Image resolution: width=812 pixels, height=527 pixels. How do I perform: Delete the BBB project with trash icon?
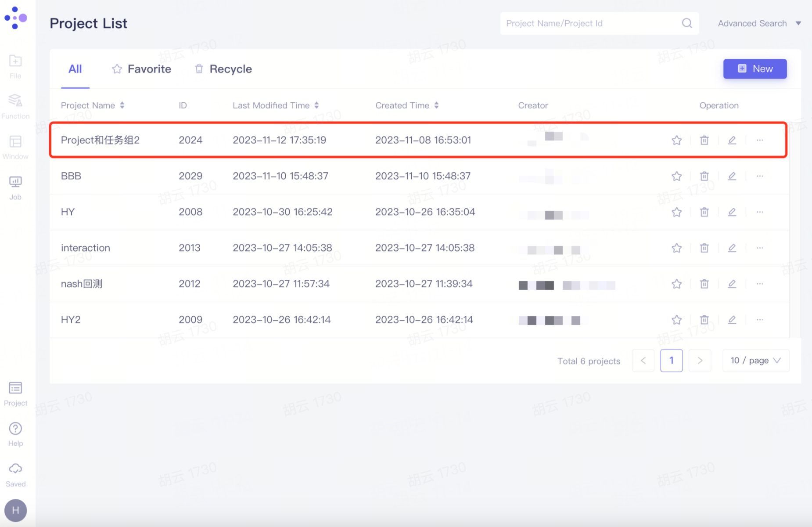point(704,176)
